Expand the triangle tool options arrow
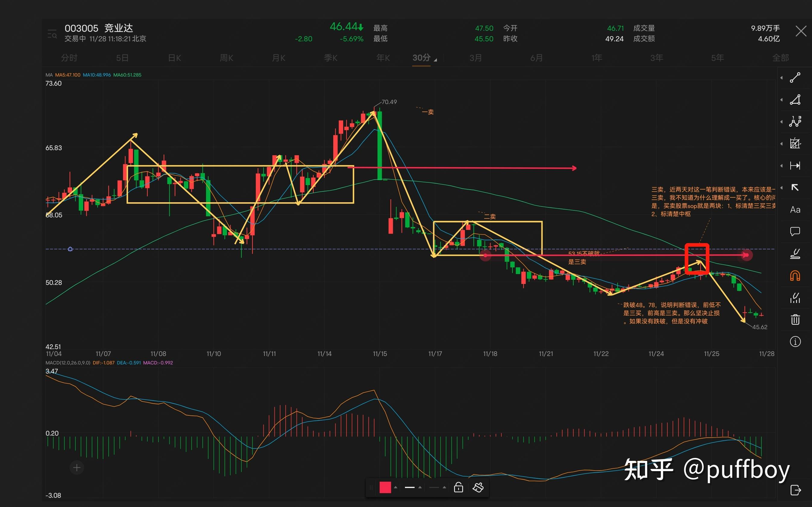The image size is (812, 507). (x=782, y=100)
